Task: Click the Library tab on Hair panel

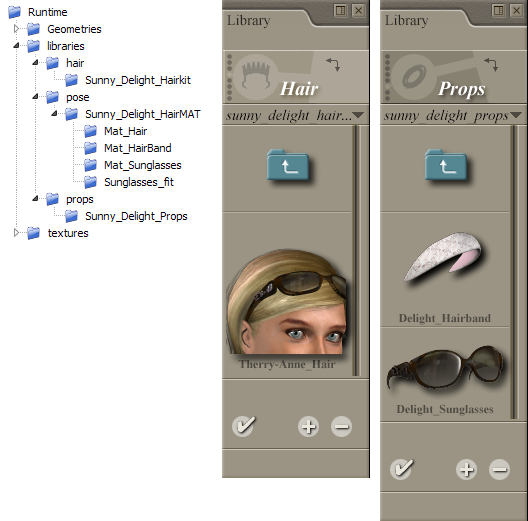Action: click(x=249, y=21)
